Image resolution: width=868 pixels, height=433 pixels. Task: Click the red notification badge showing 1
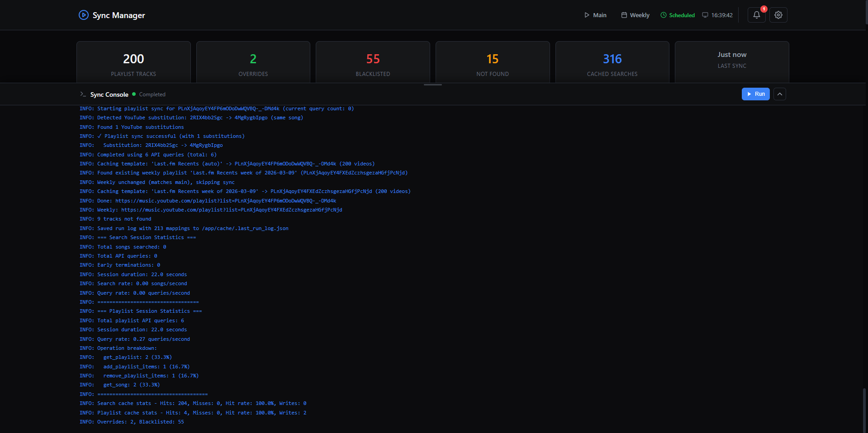763,9
